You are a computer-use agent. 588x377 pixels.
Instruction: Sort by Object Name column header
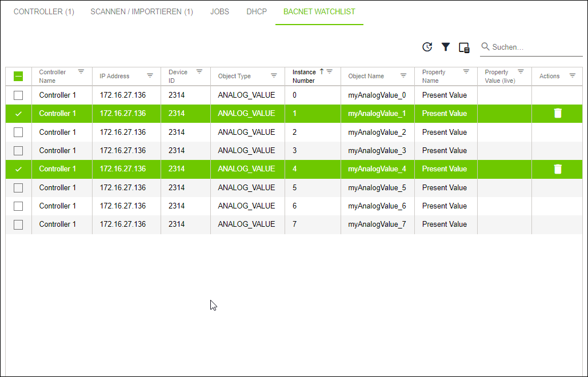(366, 76)
